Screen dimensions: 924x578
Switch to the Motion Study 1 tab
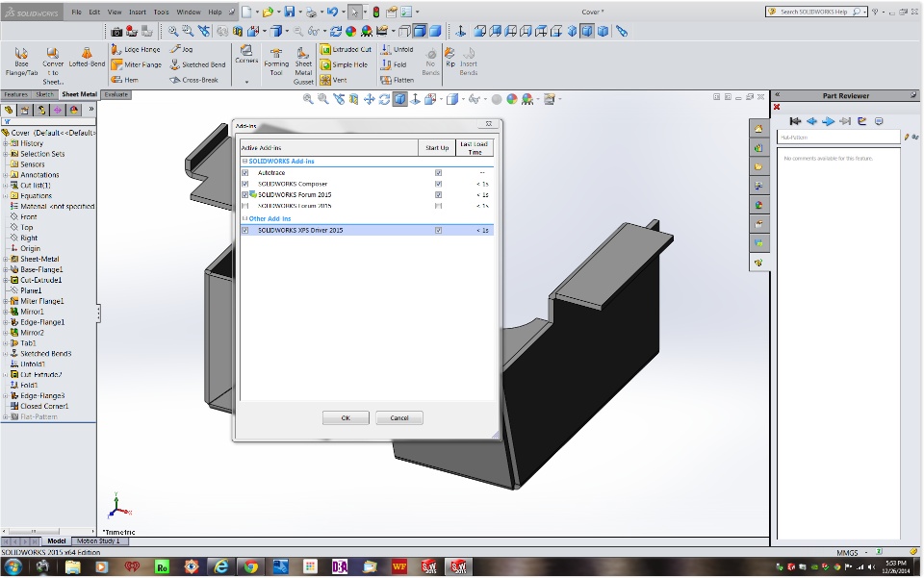(x=98, y=540)
